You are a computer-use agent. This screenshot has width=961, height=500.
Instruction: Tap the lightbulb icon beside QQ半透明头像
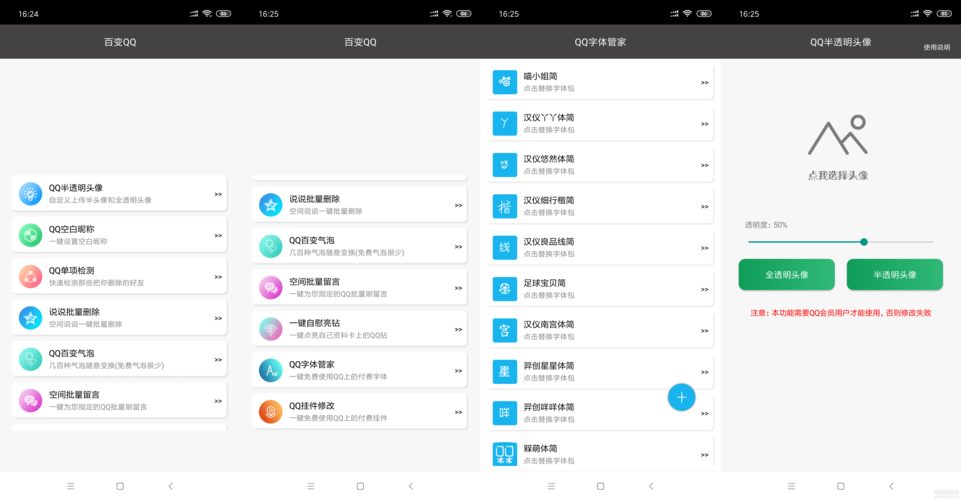pos(30,194)
